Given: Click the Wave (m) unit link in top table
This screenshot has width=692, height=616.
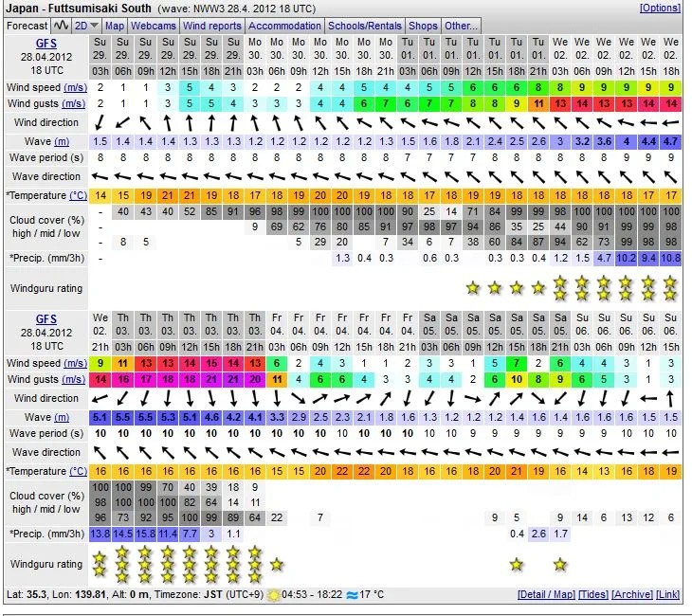Looking at the screenshot, I should click(62, 141).
